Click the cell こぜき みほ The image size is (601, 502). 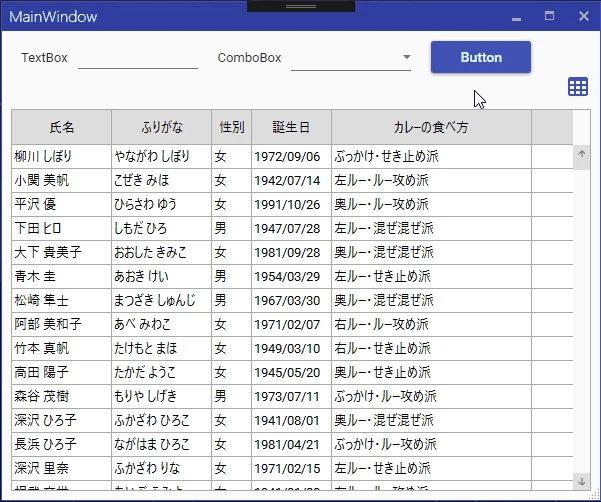(x=161, y=180)
